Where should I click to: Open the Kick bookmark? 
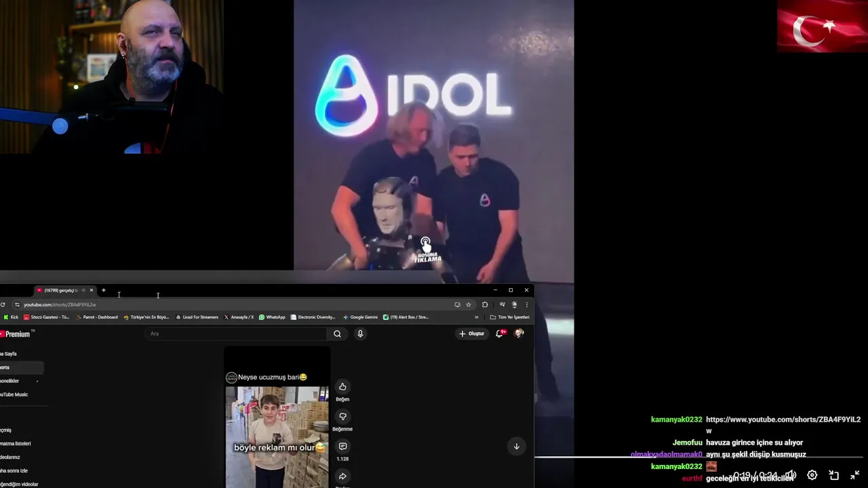tap(11, 317)
